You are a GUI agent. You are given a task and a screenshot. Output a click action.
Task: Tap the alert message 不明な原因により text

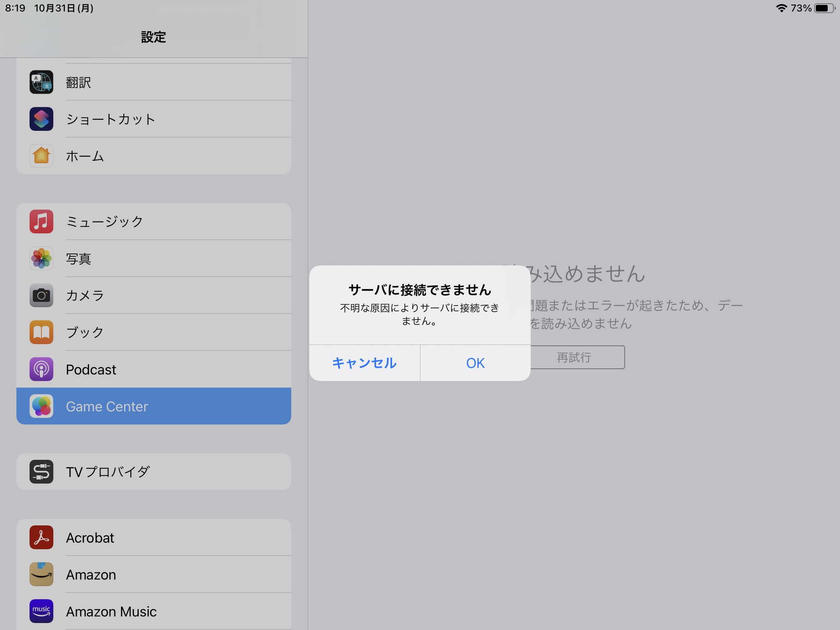[x=420, y=314]
